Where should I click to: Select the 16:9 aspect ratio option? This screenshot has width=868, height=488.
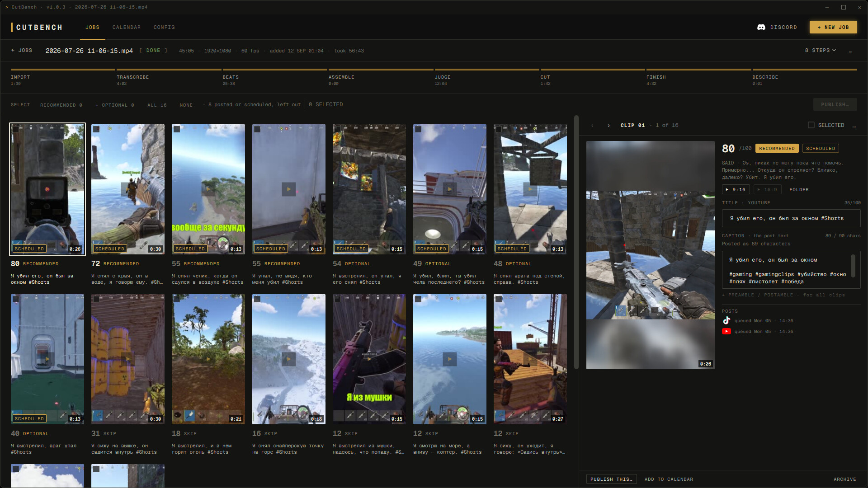pyautogui.click(x=767, y=190)
